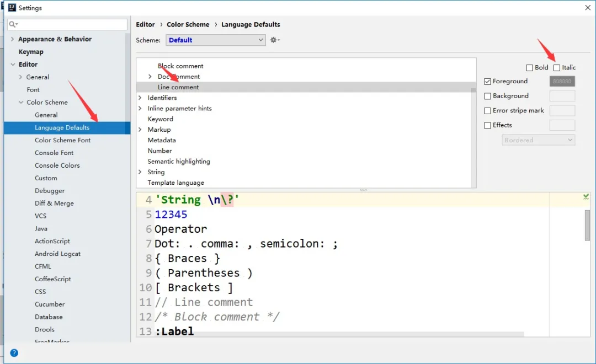This screenshot has width=596, height=364.
Task: Expand Appearance & Behavior section
Action: (x=12, y=39)
